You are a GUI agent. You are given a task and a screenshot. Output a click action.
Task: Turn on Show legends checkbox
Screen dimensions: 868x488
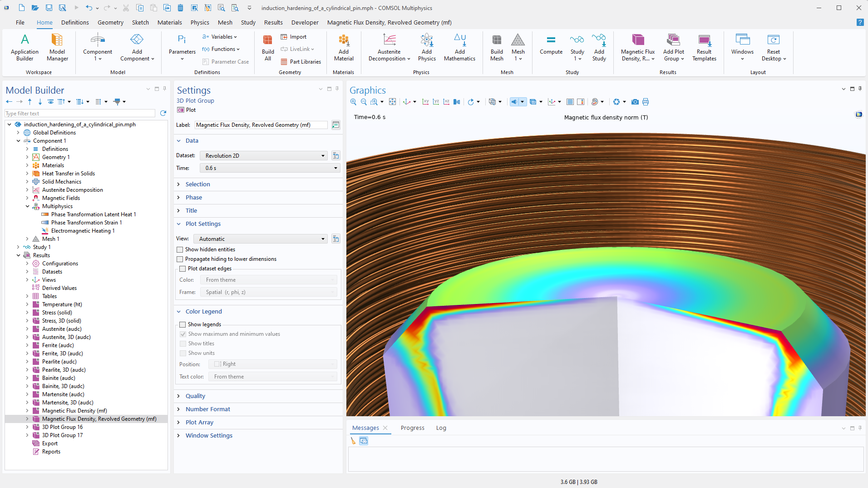click(x=183, y=324)
